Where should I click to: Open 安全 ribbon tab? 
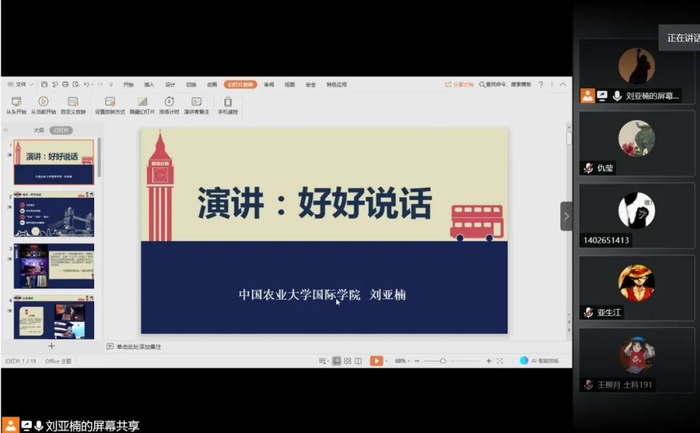[311, 84]
